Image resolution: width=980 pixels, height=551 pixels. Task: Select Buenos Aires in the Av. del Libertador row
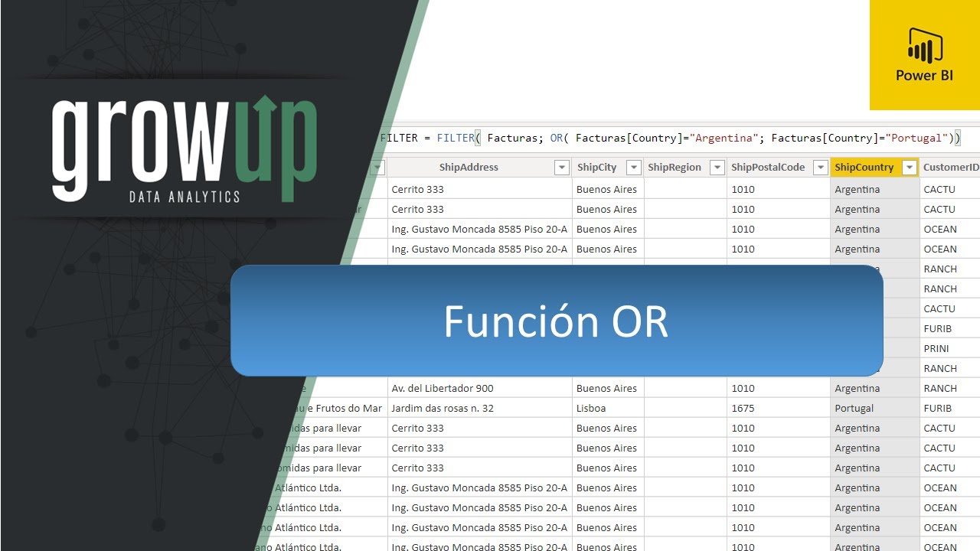coord(608,388)
